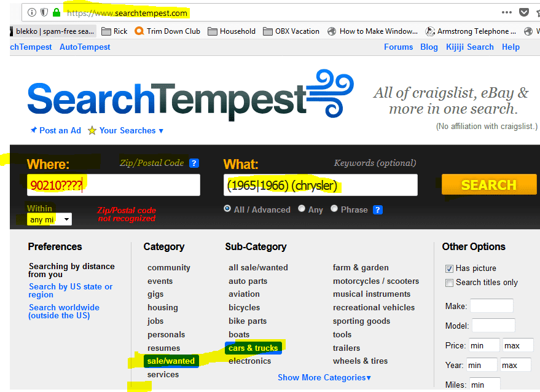540x392 pixels.
Task: Open the Within distance dropdown
Action: click(x=49, y=219)
